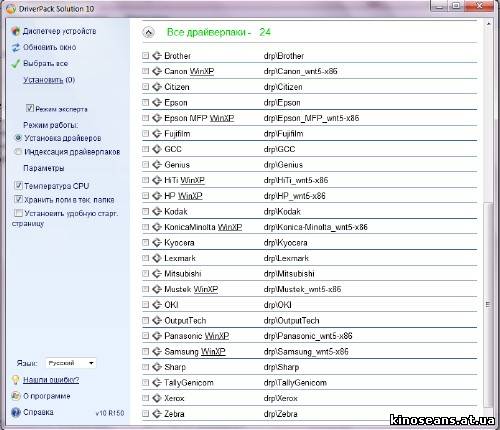Click the Panasonic WinXP driverpack name
The height and width of the screenshot is (430, 500).
(197, 336)
